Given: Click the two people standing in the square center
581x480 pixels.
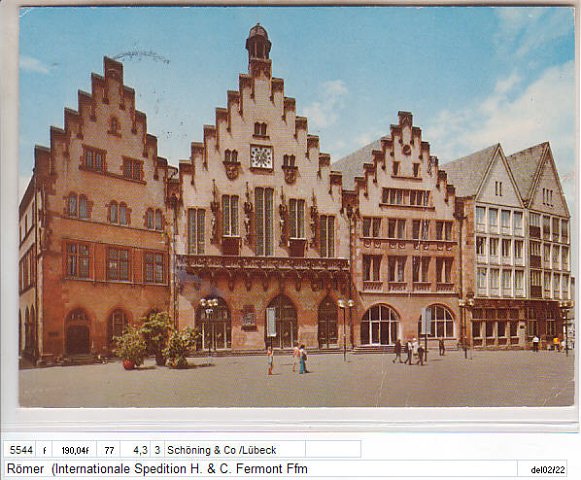Looking at the screenshot, I should click(x=288, y=360).
